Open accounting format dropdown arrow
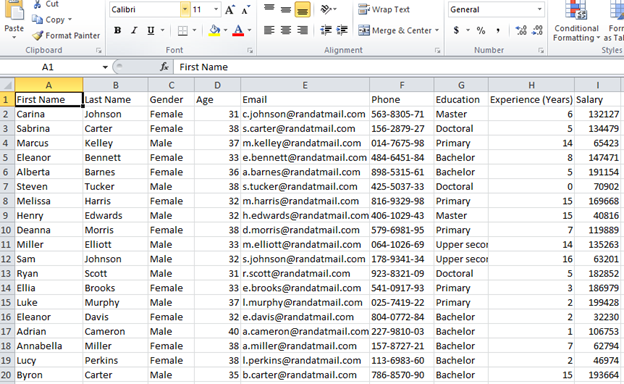Screen dimensions: 624x384 pos(468,30)
